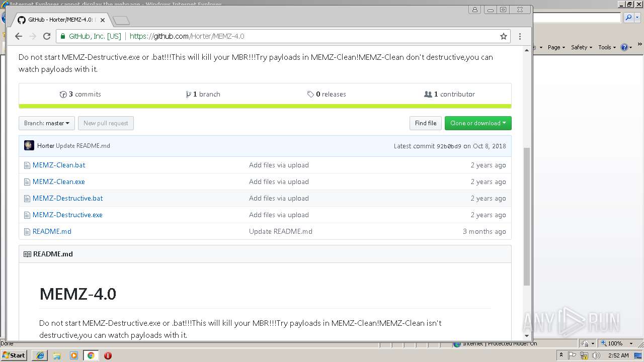644x362 pixels.
Task: Open the file explorer taskbar icon
Action: [57, 355]
